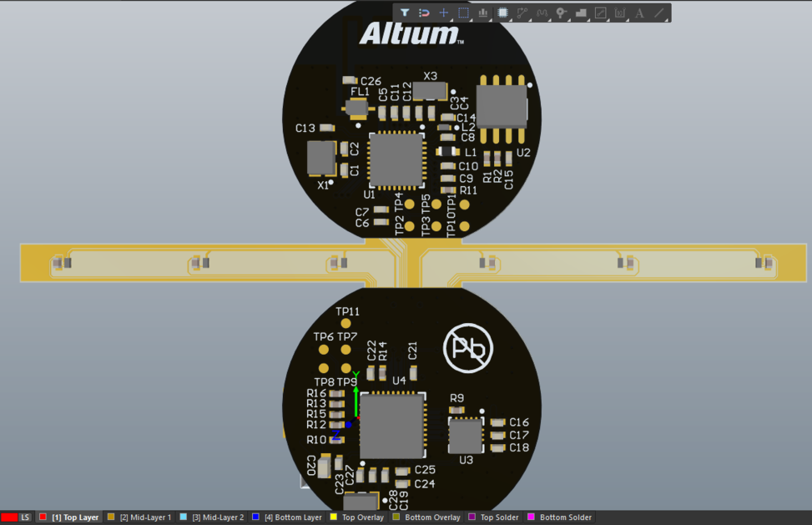Switch to the Top Layer tab
Screen dimensions: 812x525
[x=75, y=517]
